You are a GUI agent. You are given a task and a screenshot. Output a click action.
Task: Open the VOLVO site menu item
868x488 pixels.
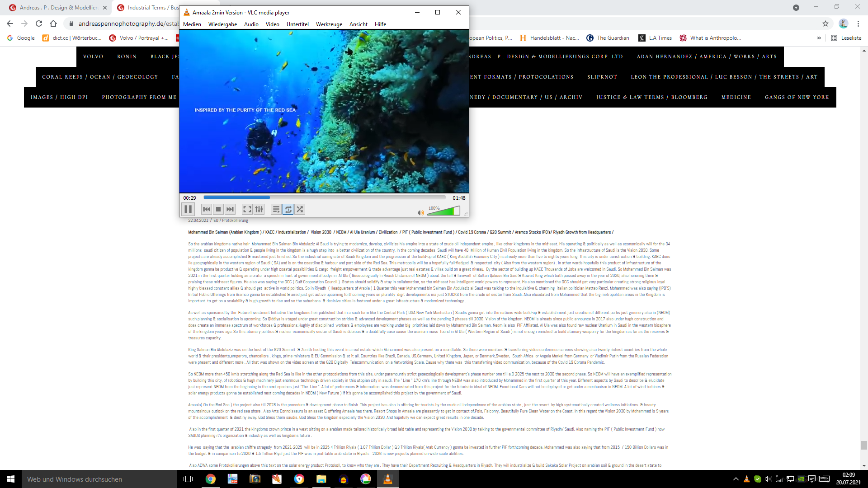(93, 56)
